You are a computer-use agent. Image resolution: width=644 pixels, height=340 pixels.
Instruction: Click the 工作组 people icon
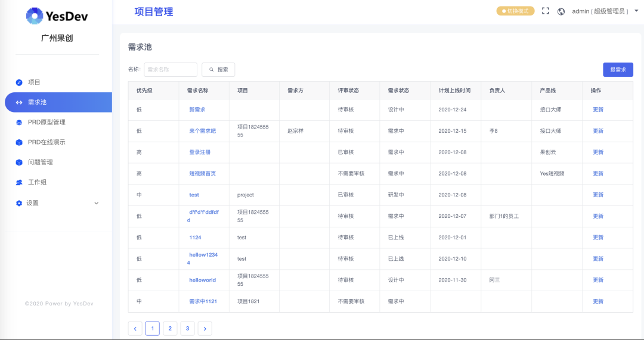tap(19, 183)
